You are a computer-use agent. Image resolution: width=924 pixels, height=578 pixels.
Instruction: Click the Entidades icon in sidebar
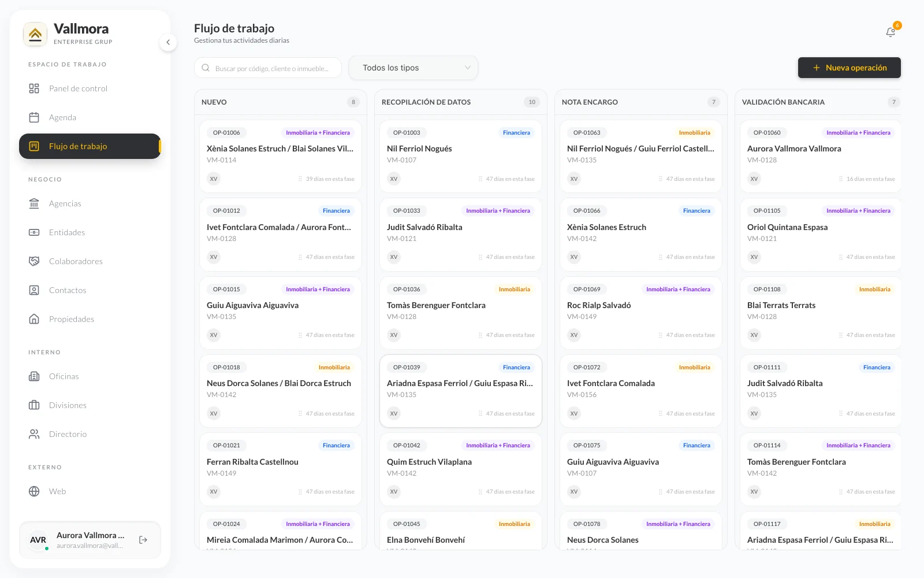tap(34, 232)
